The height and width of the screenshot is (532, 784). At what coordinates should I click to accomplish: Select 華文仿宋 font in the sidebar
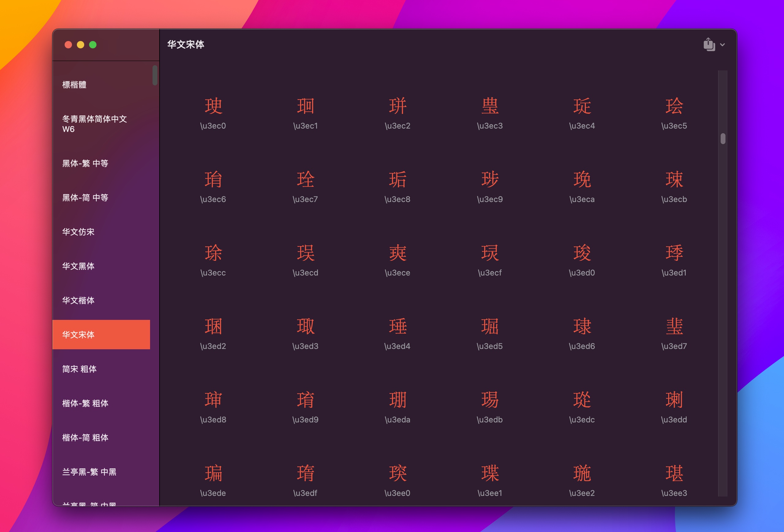coord(78,232)
